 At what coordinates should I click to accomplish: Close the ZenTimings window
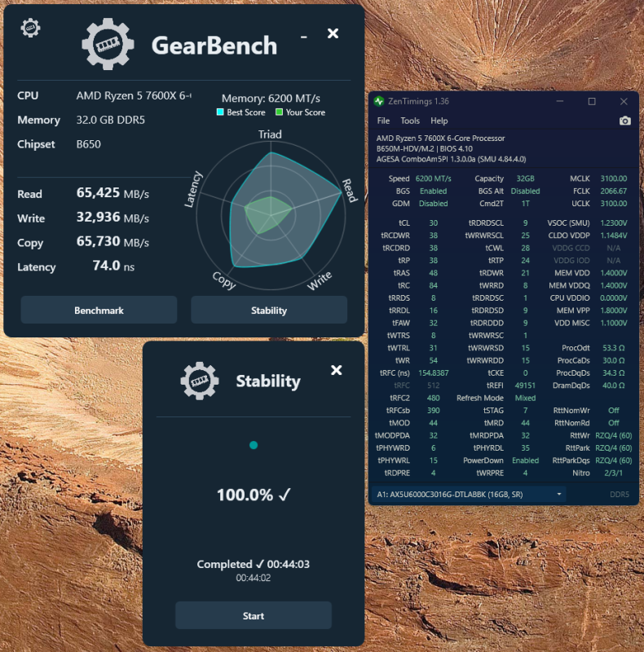pos(624,101)
